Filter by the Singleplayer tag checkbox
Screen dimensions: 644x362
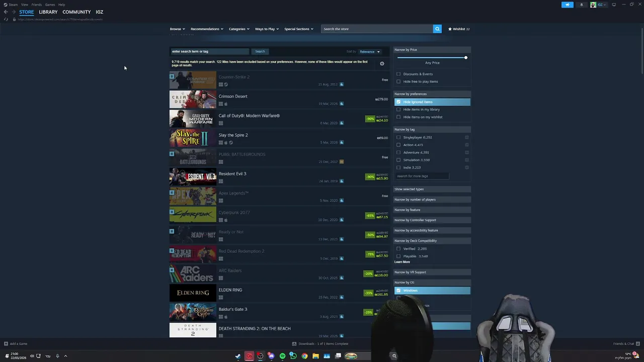point(398,137)
